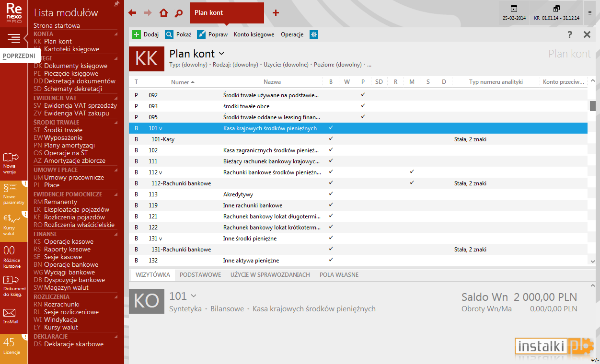Toggle B checkmark for account 102
This screenshot has width=600, height=364.
tap(331, 150)
